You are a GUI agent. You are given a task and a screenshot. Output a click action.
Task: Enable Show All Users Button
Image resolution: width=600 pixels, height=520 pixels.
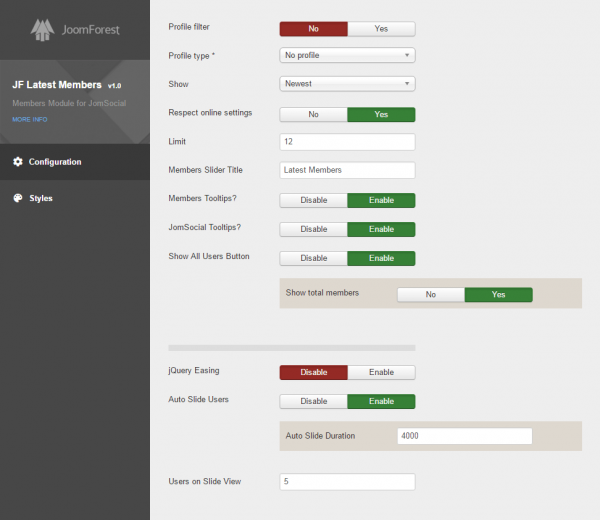click(381, 258)
